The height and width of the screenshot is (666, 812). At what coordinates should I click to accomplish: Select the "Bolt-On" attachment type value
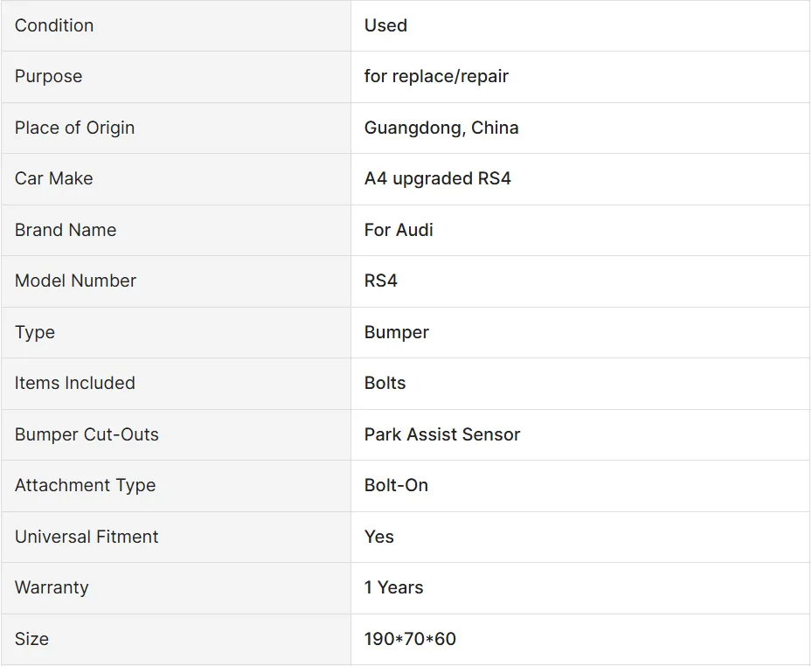coord(396,485)
